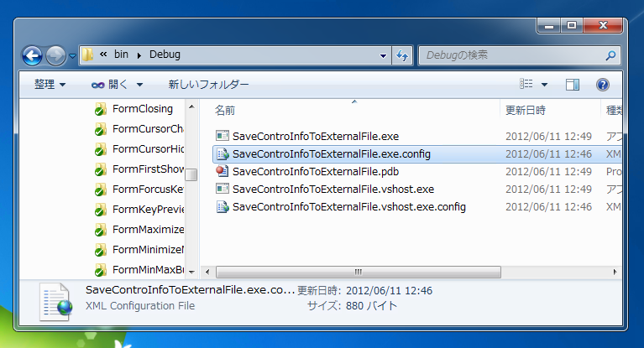644x348 pixels.
Task: Click the .exe.config XML file icon
Action: pos(223,154)
